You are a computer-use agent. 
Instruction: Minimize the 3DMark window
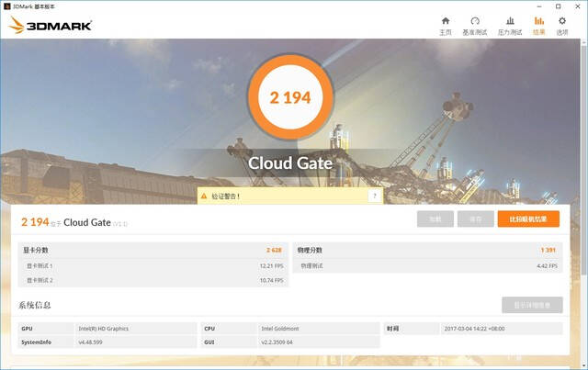[539, 6]
